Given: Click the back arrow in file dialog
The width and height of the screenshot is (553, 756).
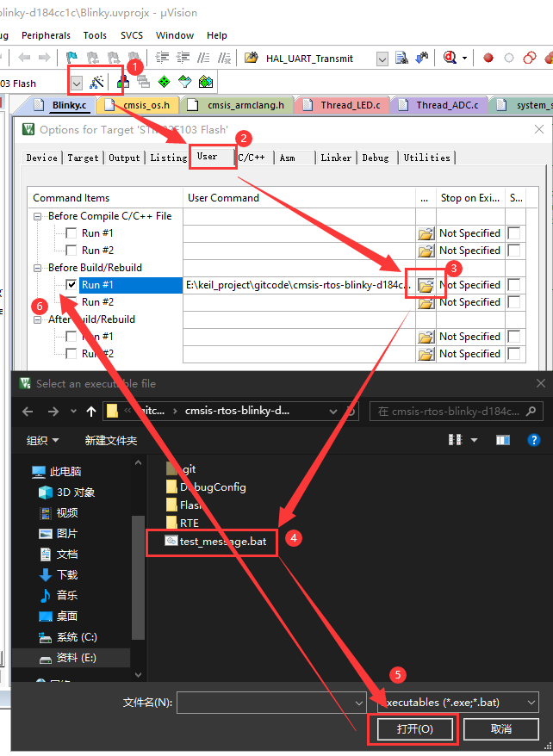Looking at the screenshot, I should tap(28, 411).
